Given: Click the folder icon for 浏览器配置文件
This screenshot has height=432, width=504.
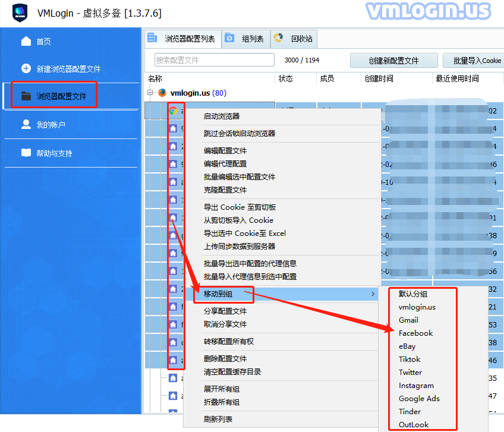Looking at the screenshot, I should [26, 96].
